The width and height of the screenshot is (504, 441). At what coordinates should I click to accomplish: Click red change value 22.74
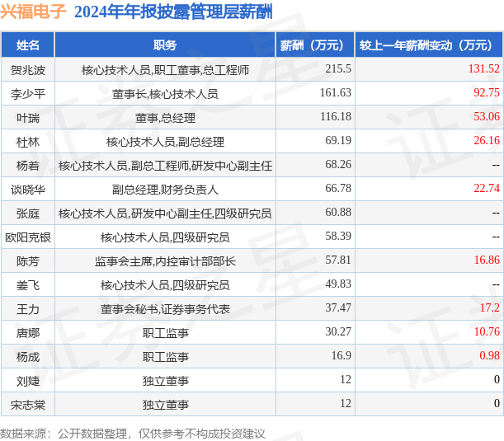487,189
